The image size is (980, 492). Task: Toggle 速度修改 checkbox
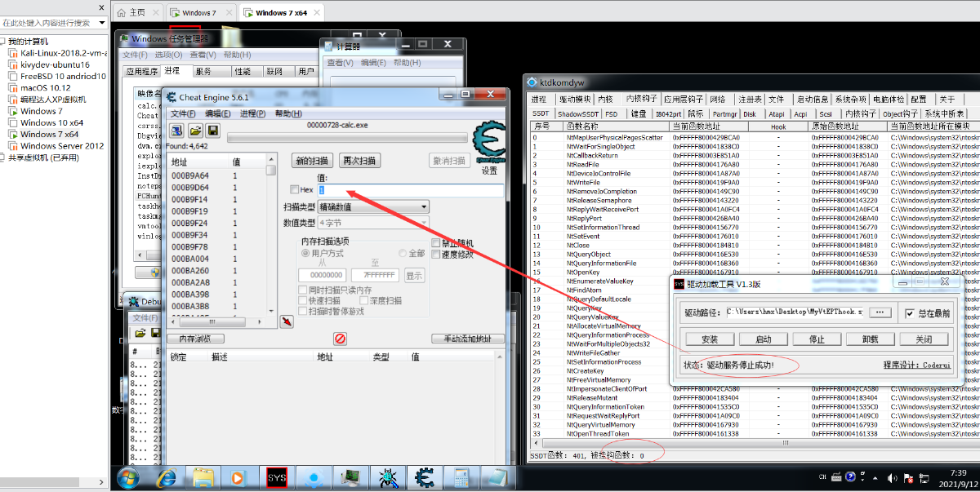coord(435,255)
